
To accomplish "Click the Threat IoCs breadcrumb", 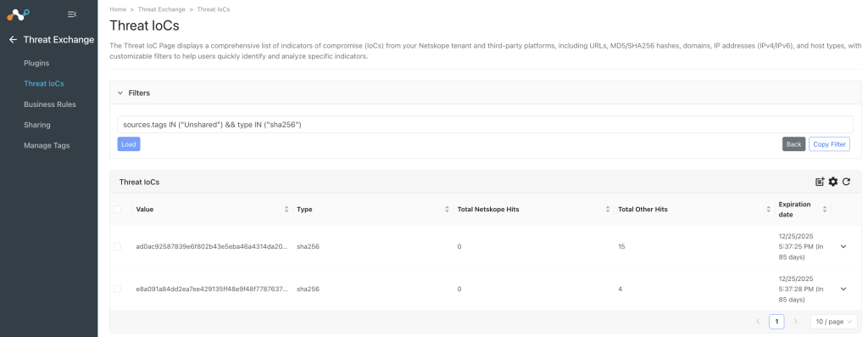I will [213, 9].
